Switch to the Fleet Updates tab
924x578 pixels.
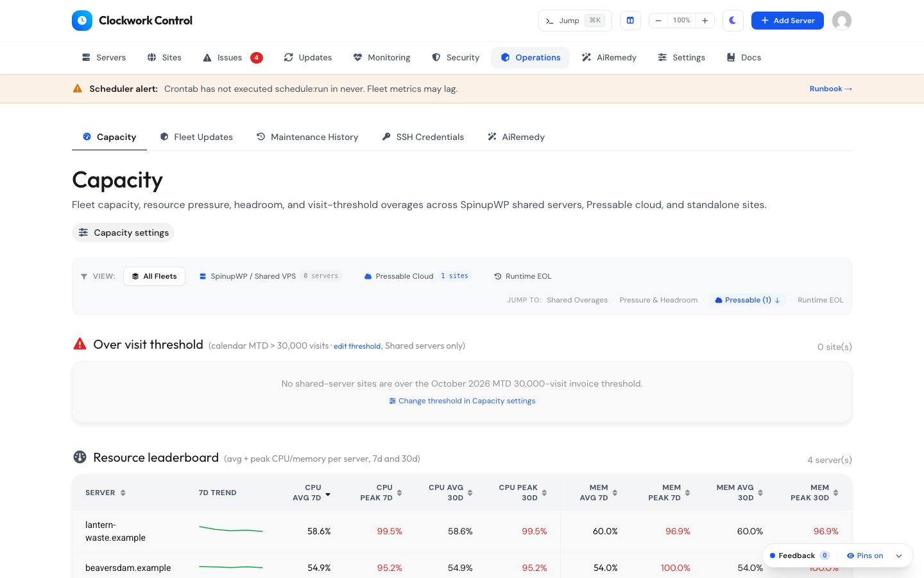[x=196, y=137]
